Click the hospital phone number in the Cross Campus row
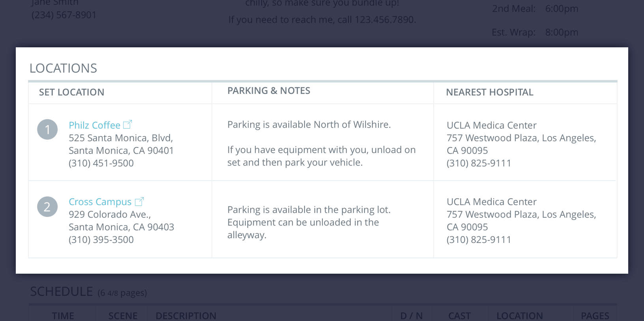644x321 pixels. coord(479,240)
